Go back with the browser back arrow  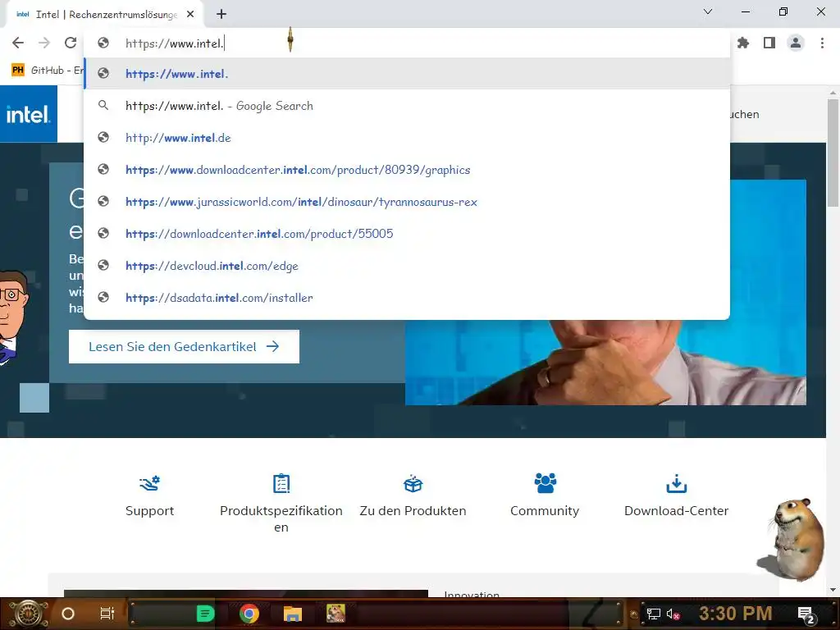pyautogui.click(x=18, y=43)
